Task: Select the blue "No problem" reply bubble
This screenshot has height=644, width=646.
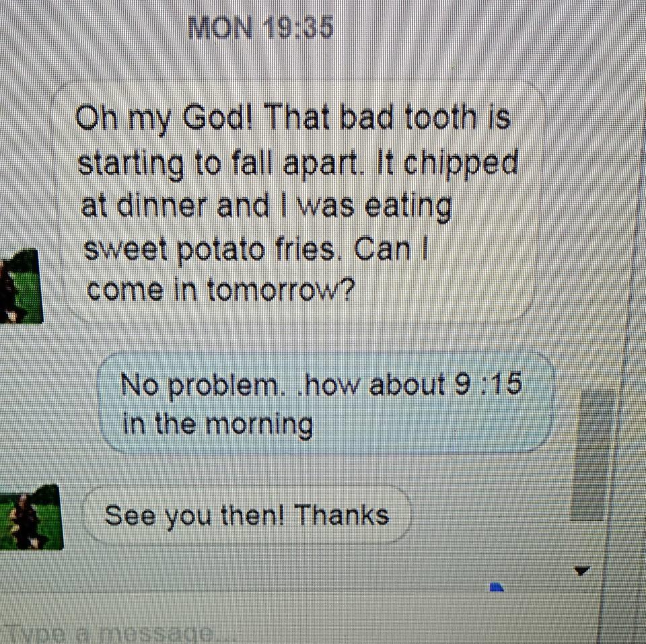Action: 326,403
